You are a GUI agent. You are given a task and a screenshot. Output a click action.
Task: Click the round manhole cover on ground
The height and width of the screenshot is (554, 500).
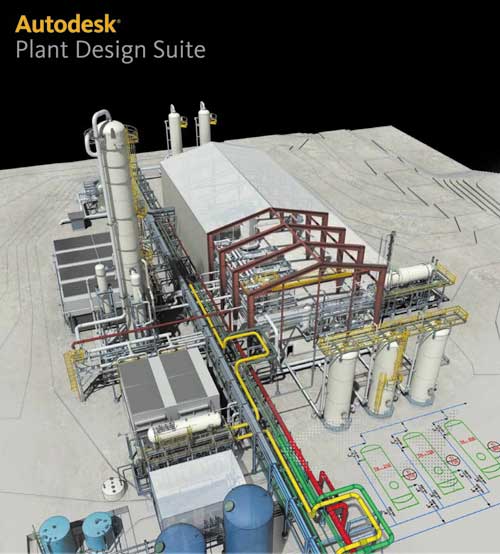114,488
